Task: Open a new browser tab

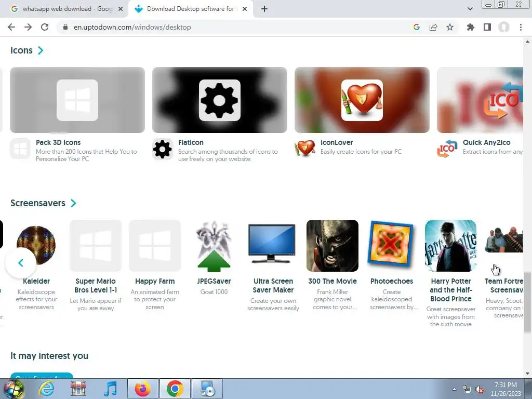Action: point(264,9)
